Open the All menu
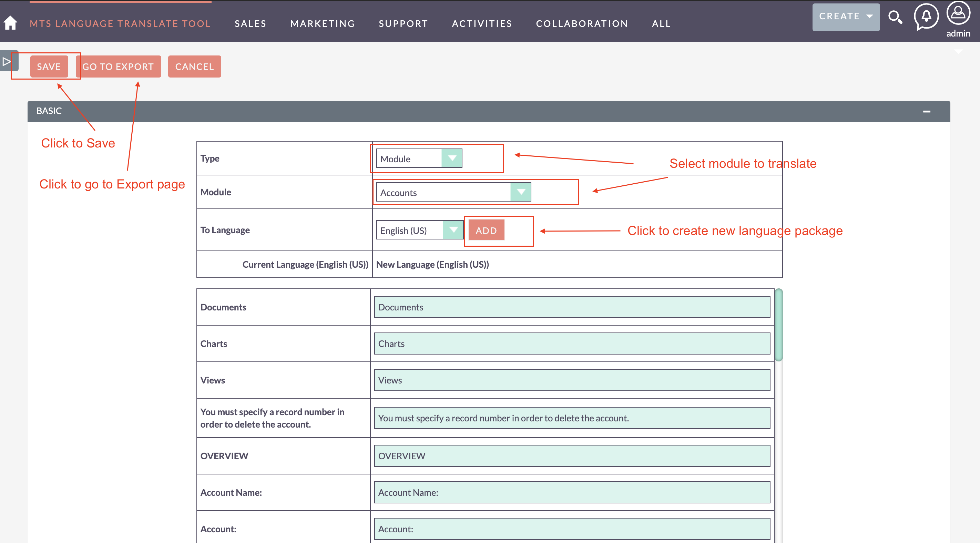This screenshot has height=543, width=980. 661,23
